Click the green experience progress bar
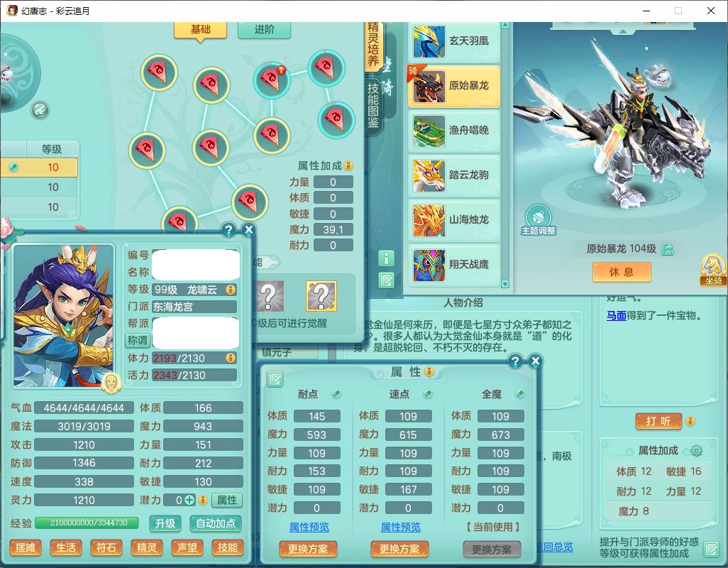 (x=89, y=523)
